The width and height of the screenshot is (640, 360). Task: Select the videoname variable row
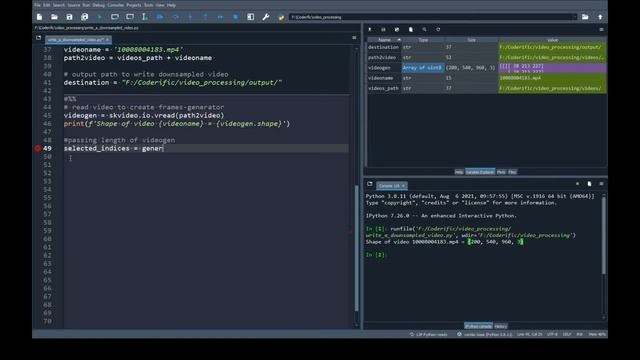(487, 78)
